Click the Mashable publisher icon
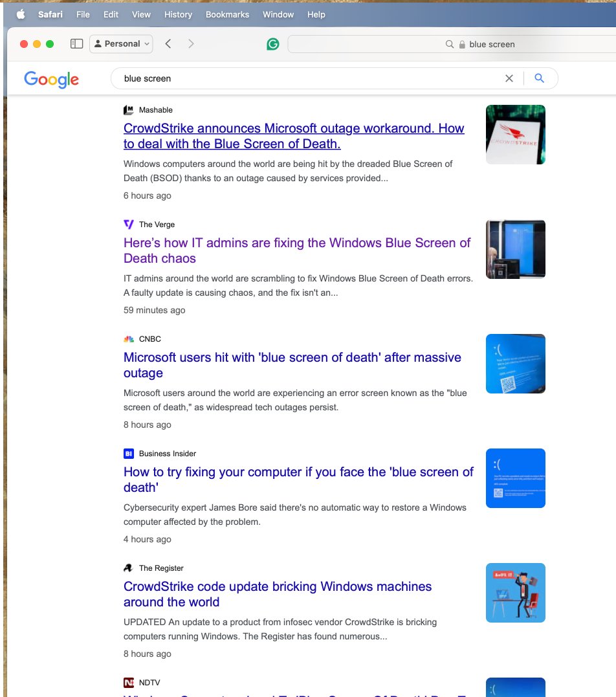616x697 pixels. point(127,109)
